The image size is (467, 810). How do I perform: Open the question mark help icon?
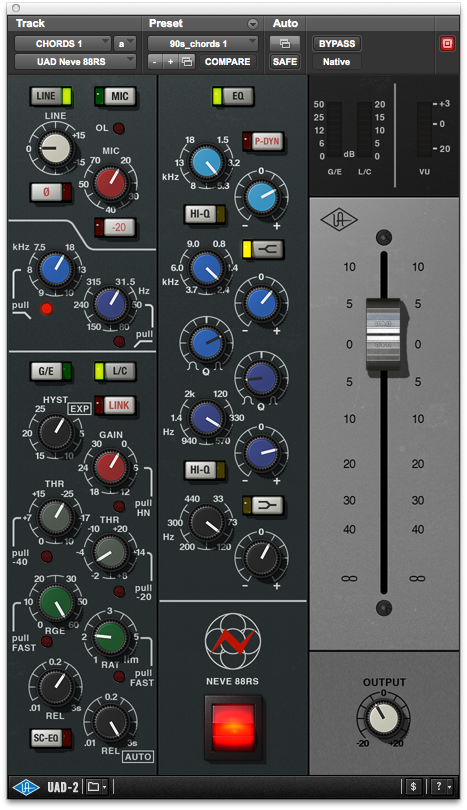441,787
